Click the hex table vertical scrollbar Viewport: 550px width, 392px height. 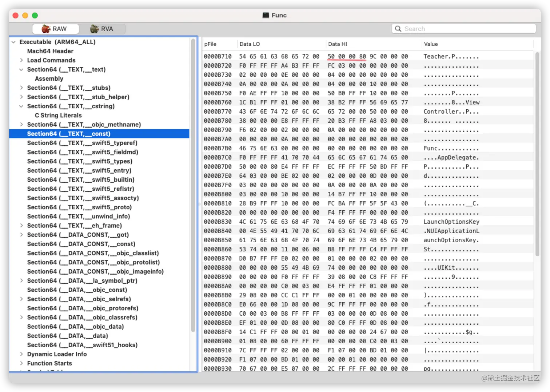coord(537,154)
